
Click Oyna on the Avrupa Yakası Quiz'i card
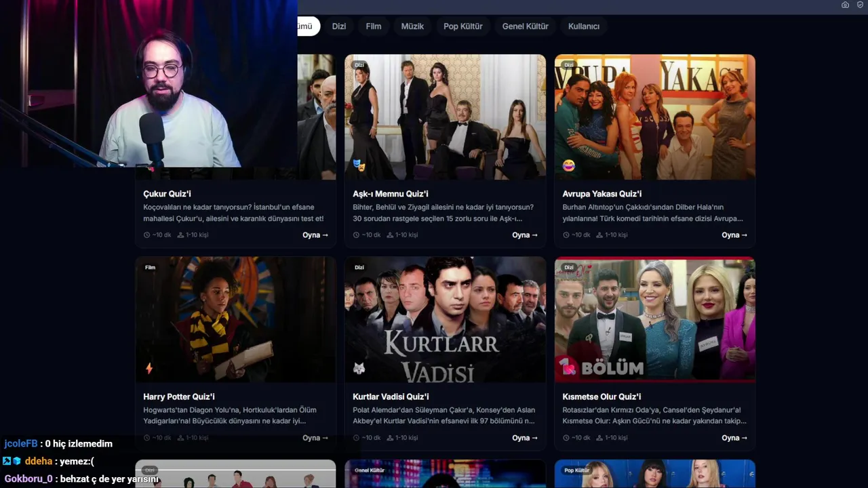coord(734,235)
